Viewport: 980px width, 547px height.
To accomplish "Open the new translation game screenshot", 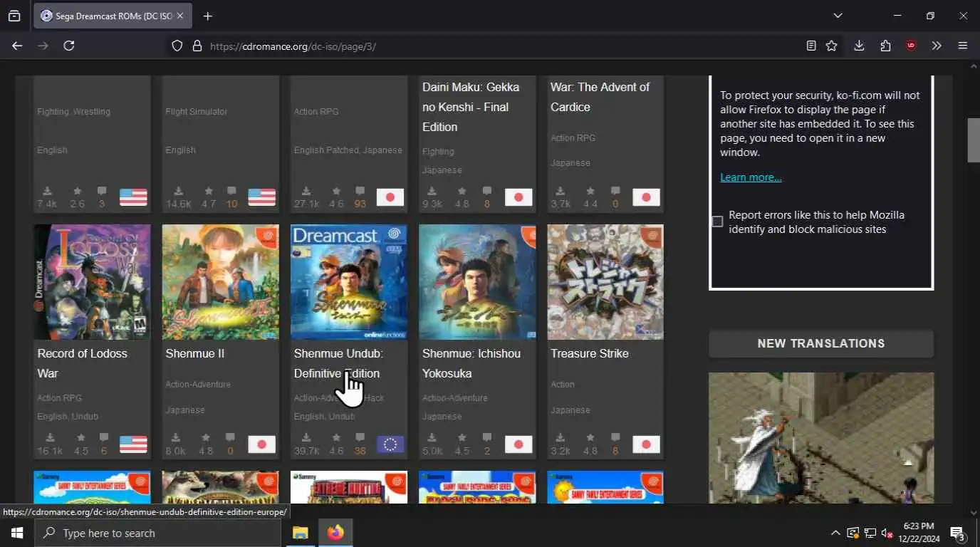I will 821,438.
